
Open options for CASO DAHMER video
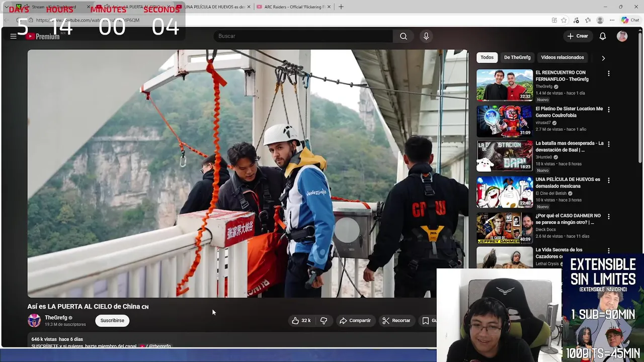coord(609,216)
